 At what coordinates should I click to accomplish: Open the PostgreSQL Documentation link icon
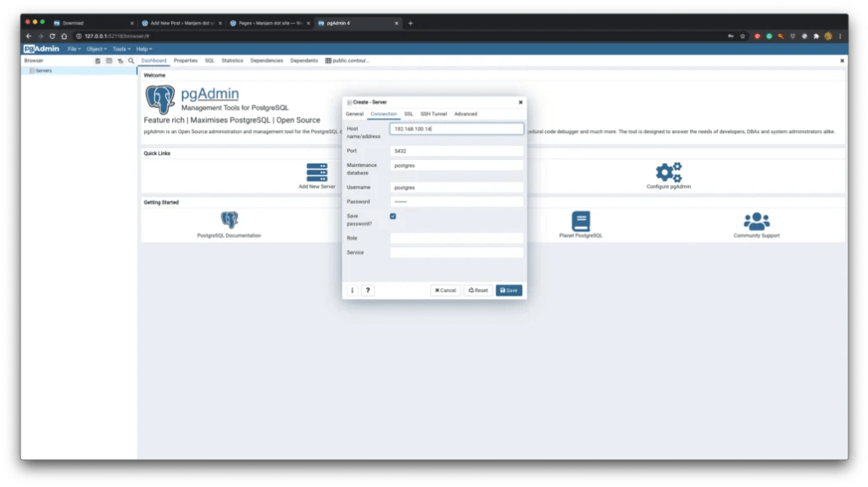coord(229,219)
